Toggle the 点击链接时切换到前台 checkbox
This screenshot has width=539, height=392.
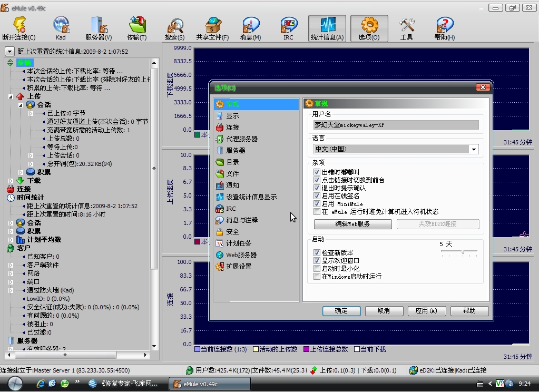[x=317, y=180]
